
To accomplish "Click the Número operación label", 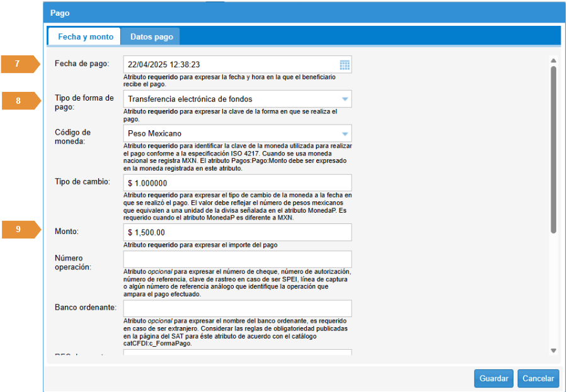I will pyautogui.click(x=73, y=262).
